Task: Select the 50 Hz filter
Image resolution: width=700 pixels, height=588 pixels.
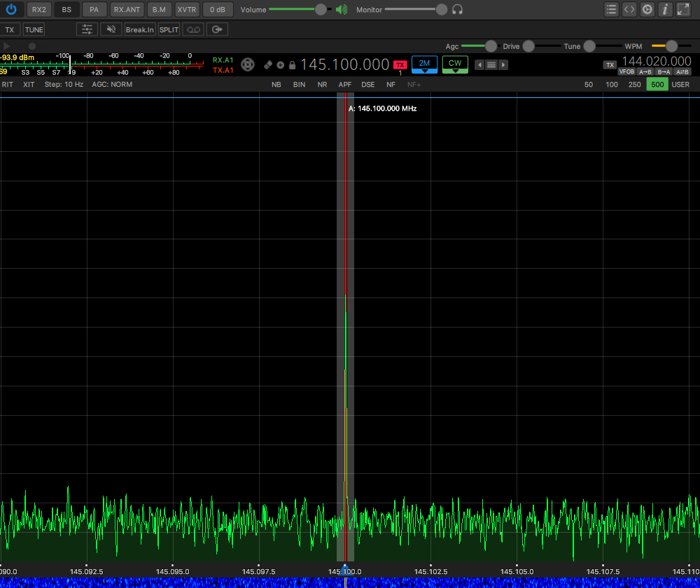Action: [x=589, y=85]
